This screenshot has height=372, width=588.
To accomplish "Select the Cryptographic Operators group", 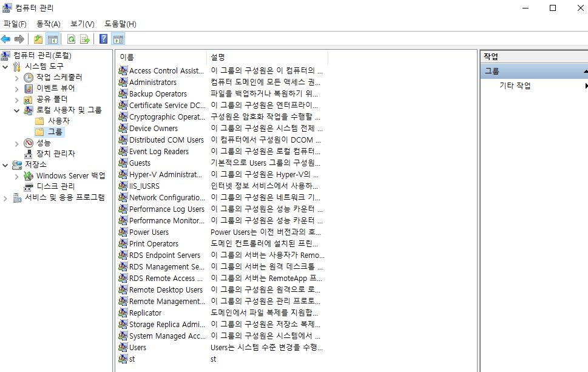I will (167, 117).
